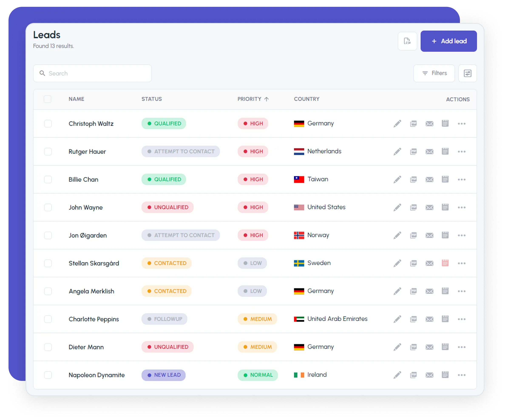Click the CSV export icon button
This screenshot has width=505, height=420.
coord(407,41)
